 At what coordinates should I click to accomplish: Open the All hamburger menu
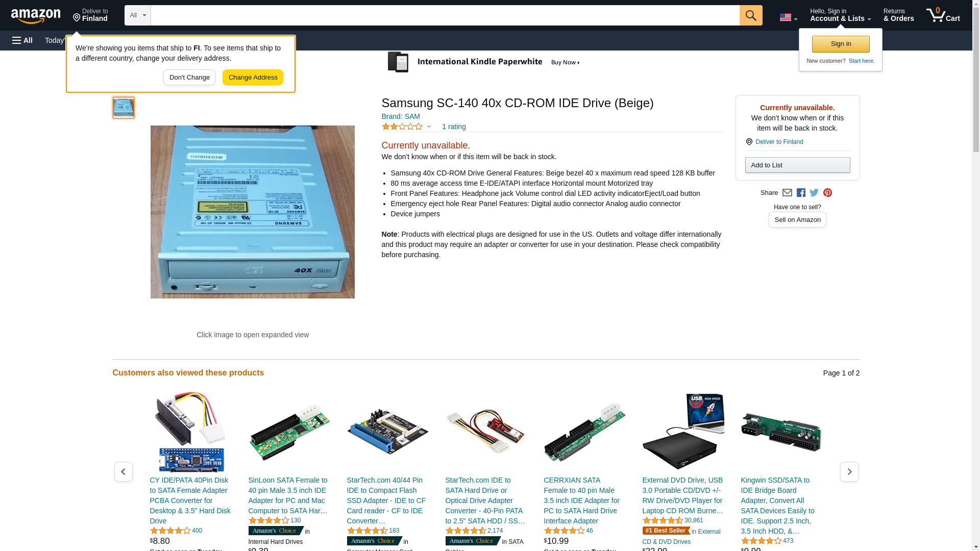(x=22, y=40)
